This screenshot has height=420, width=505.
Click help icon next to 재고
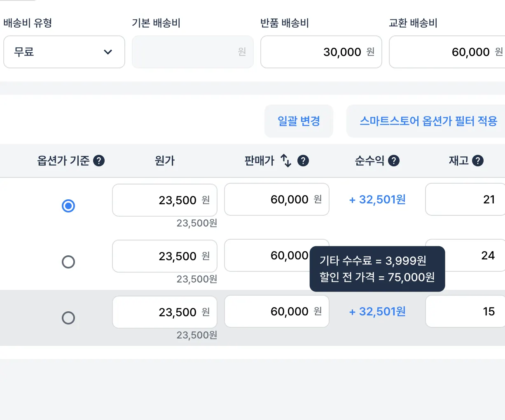[478, 161]
